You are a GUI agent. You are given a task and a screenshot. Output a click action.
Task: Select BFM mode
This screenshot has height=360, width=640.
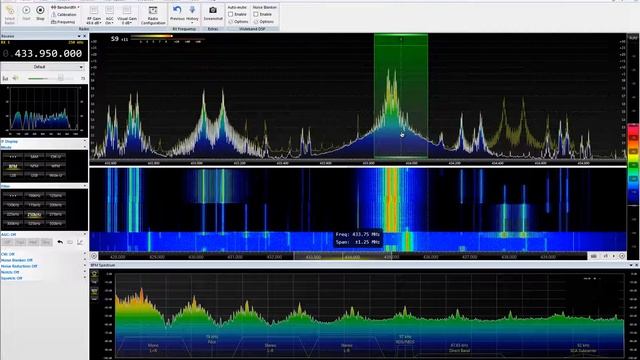point(13,166)
